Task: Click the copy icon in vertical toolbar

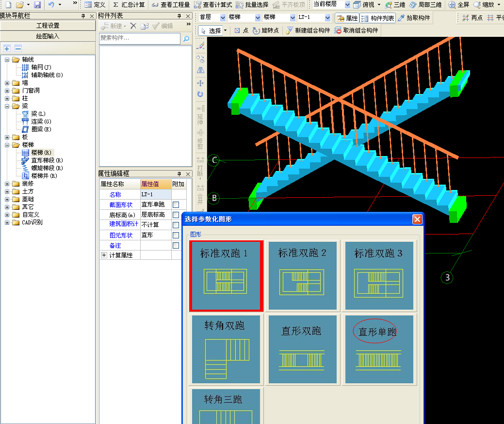Action: (200, 59)
